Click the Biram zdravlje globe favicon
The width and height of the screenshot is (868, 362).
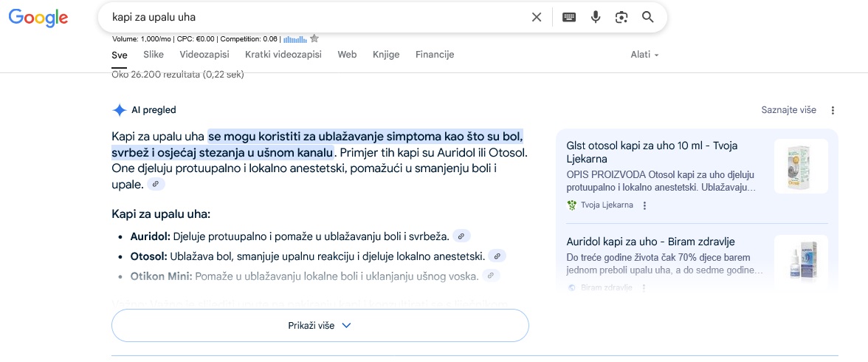click(572, 287)
